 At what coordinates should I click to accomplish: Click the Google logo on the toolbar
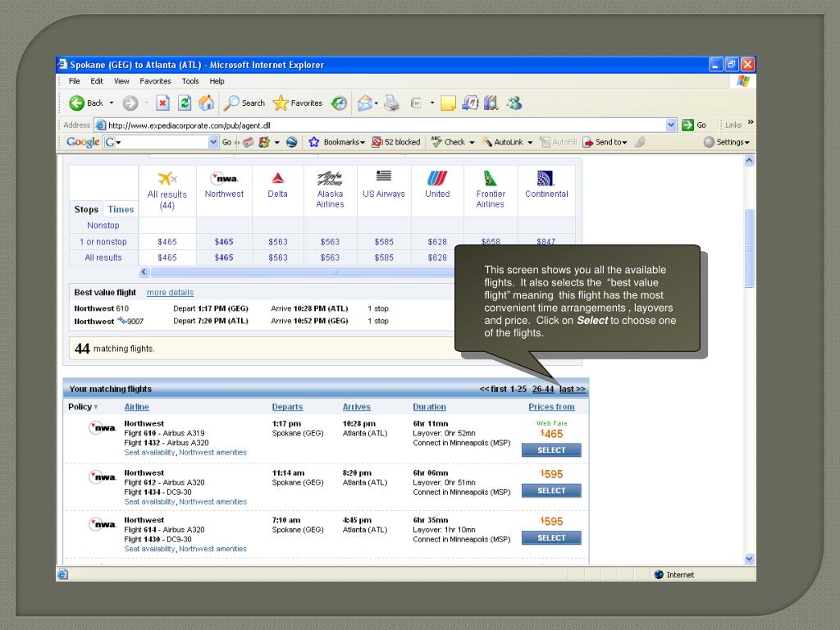(x=83, y=142)
